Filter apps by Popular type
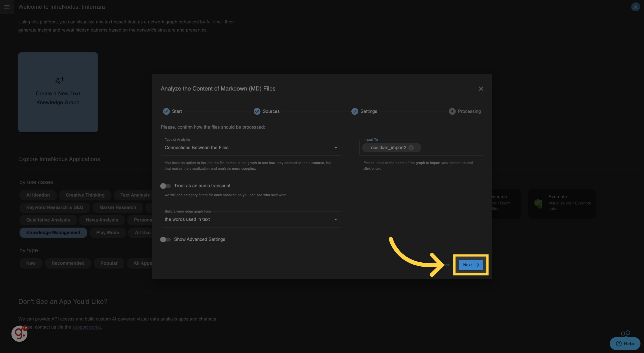This screenshot has width=644, height=353. click(x=109, y=263)
